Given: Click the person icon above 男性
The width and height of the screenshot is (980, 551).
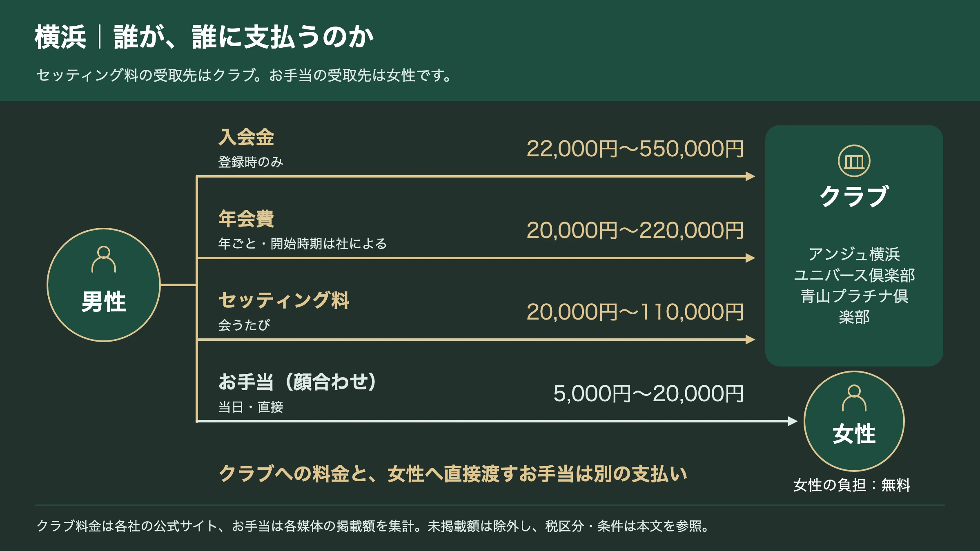Looking at the screenshot, I should (x=104, y=259).
